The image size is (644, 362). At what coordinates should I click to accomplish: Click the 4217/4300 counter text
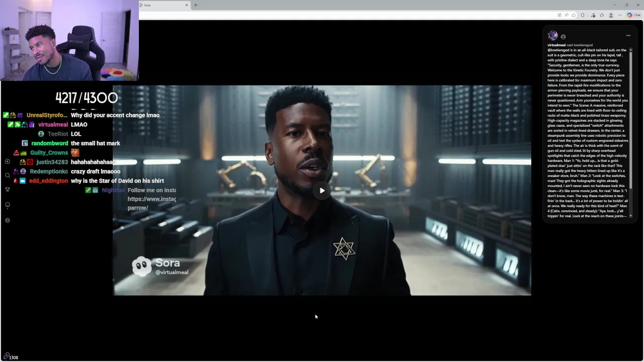(87, 98)
